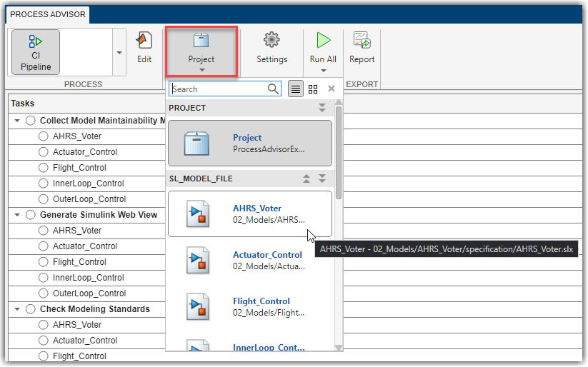
Task: Select the Project ProcessAdvisorEx entry
Action: pos(250,143)
